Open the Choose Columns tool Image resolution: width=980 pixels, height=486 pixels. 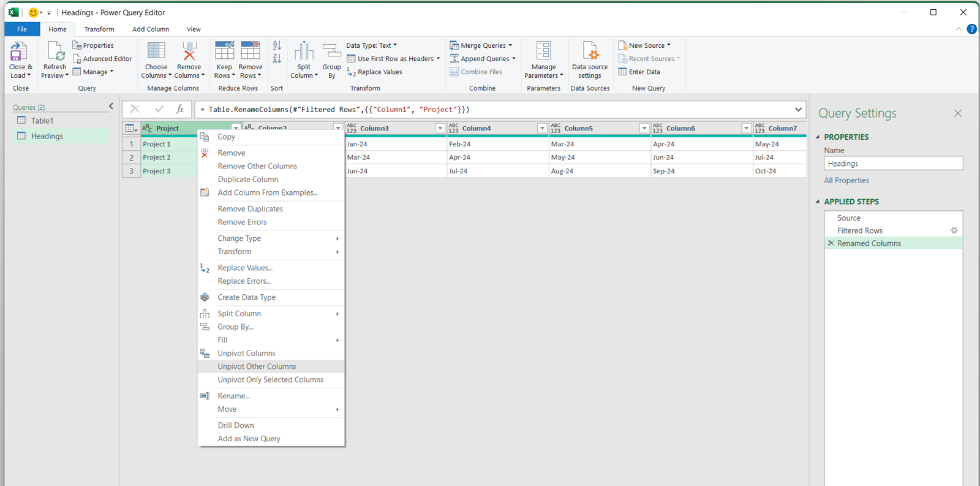pos(156,51)
